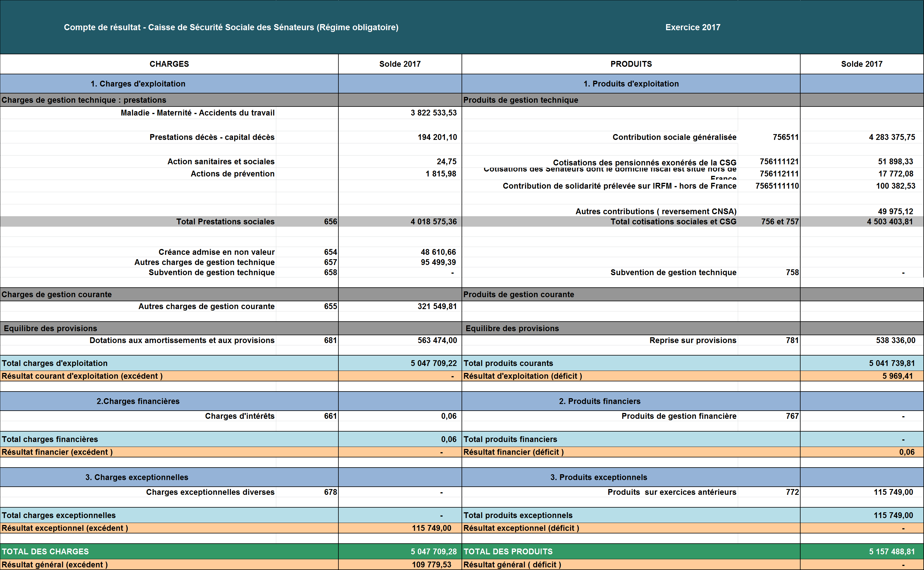Click Produits sur exercices antérieurs label
The width and height of the screenshot is (924, 570).
coord(672,492)
